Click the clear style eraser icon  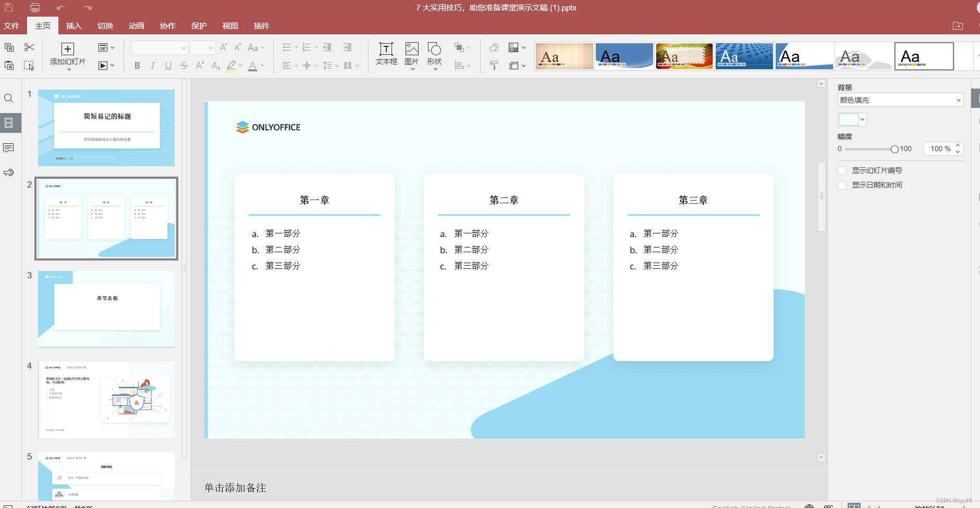point(494,47)
